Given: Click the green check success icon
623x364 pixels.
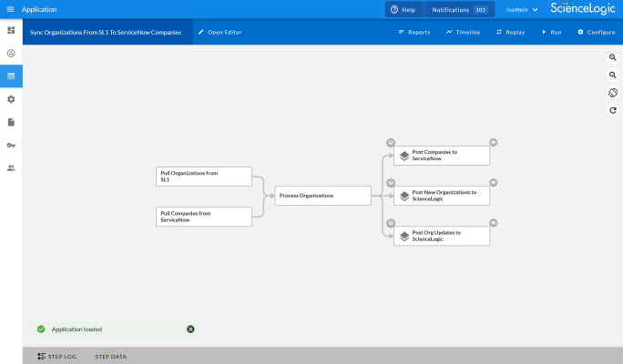Looking at the screenshot, I should click(41, 329).
